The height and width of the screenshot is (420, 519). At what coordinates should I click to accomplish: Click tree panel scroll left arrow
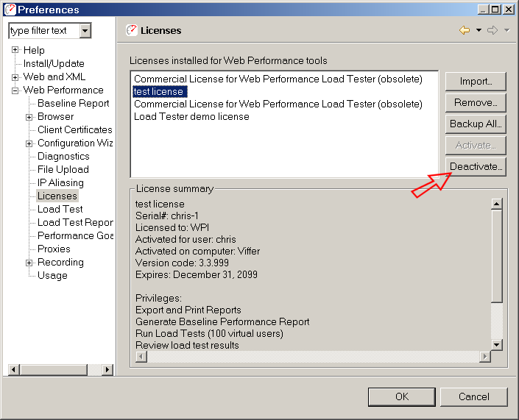[x=14, y=370]
